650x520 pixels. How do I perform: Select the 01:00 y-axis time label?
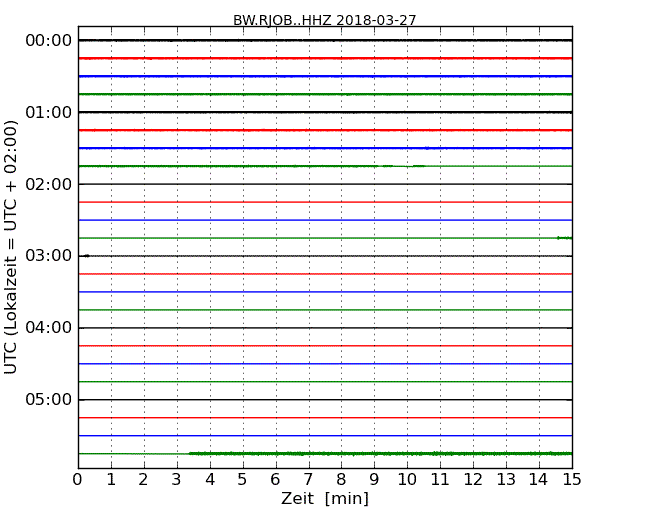coord(49,112)
